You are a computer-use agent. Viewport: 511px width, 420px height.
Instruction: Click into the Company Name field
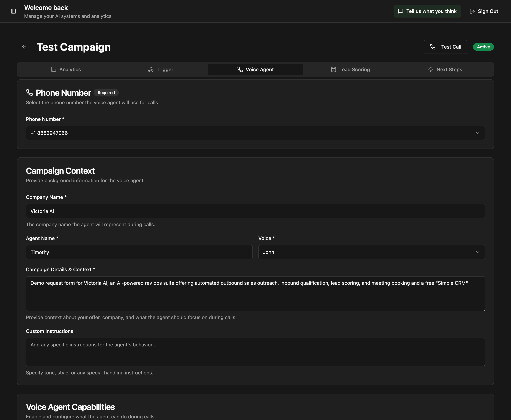pyautogui.click(x=255, y=211)
